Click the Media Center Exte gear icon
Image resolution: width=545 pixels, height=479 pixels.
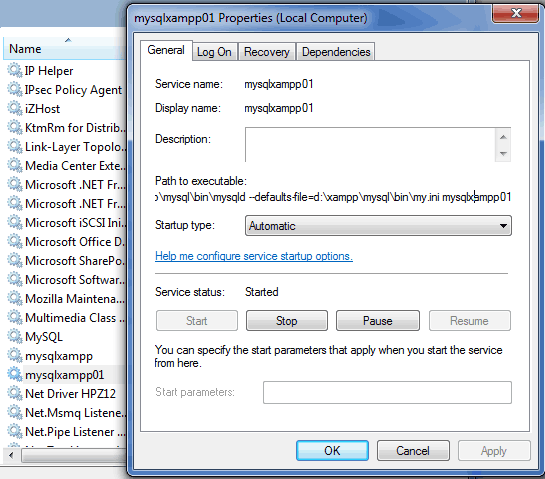click(15, 165)
